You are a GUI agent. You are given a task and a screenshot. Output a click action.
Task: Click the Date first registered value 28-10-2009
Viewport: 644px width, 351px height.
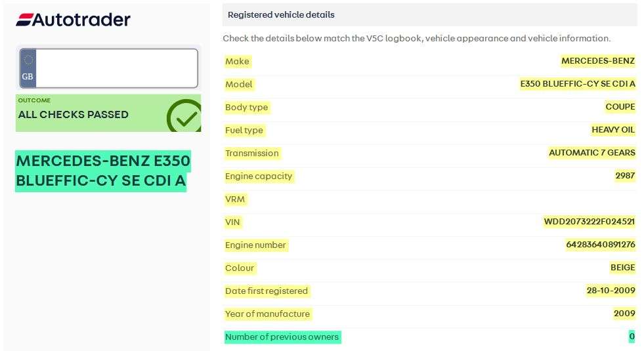611,291
